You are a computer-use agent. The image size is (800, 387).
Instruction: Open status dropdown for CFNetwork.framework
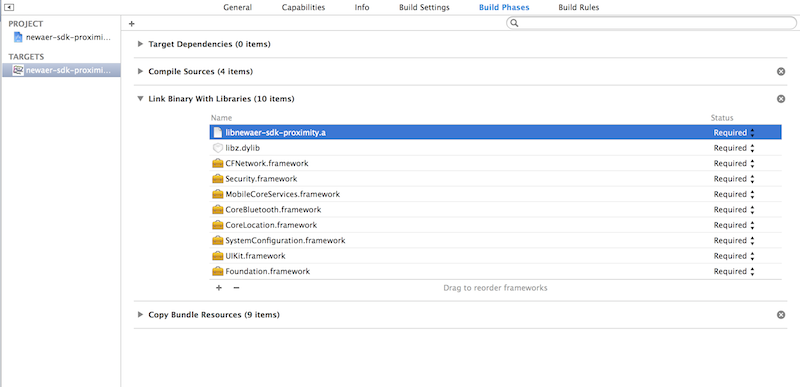click(734, 164)
